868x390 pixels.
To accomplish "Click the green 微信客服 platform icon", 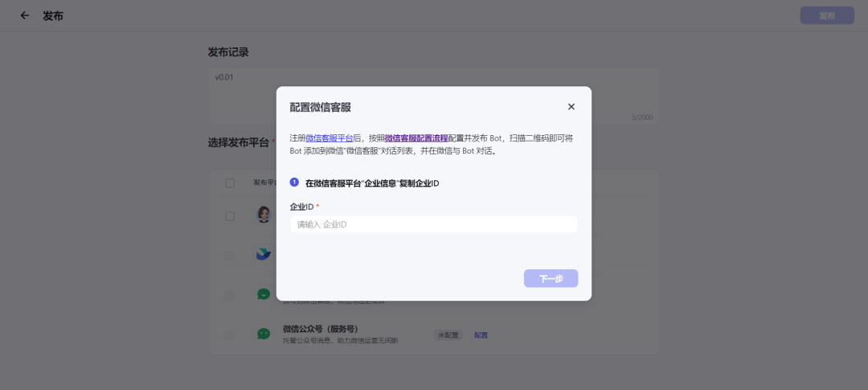I will (x=264, y=294).
